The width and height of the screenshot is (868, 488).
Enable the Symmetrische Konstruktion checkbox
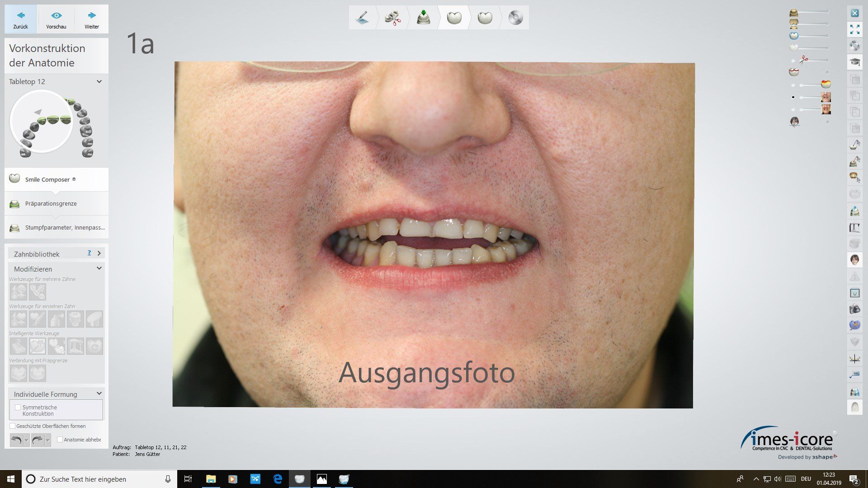18,407
